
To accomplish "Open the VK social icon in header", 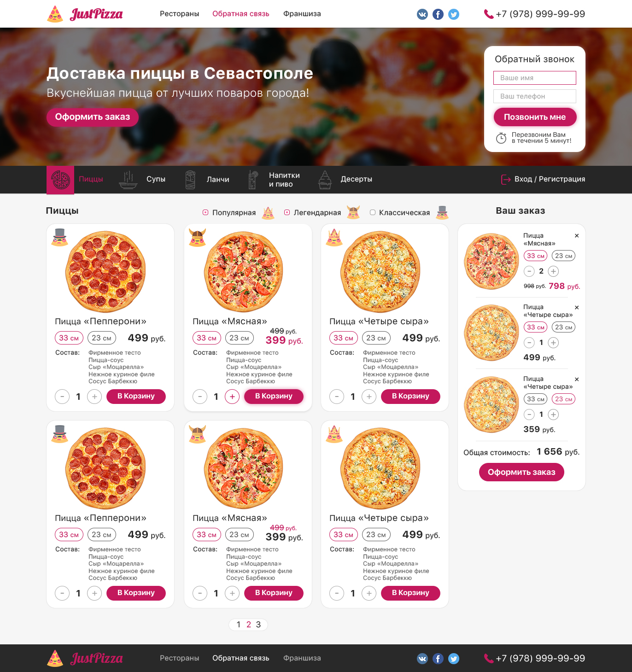I will [x=422, y=14].
